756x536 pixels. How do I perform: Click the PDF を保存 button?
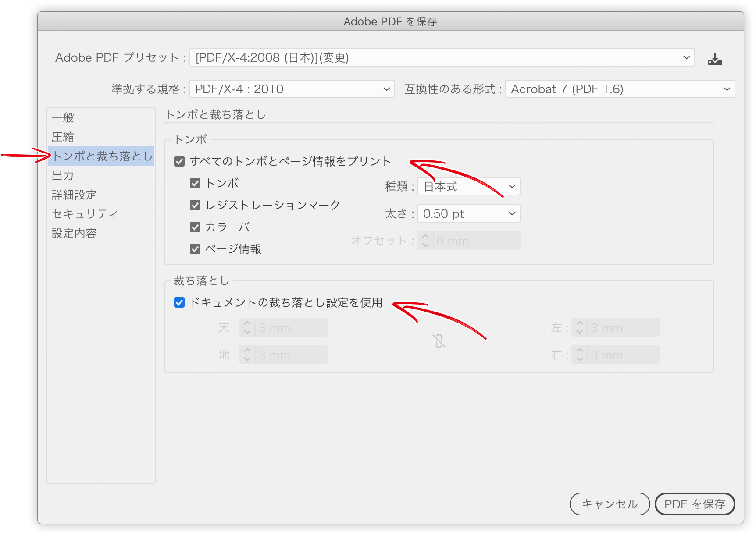(695, 504)
